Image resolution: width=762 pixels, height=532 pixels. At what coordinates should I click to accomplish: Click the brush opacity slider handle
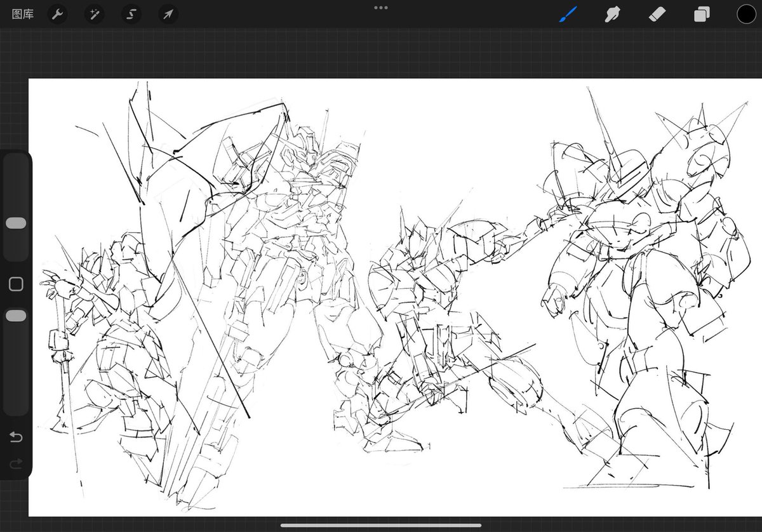[16, 316]
